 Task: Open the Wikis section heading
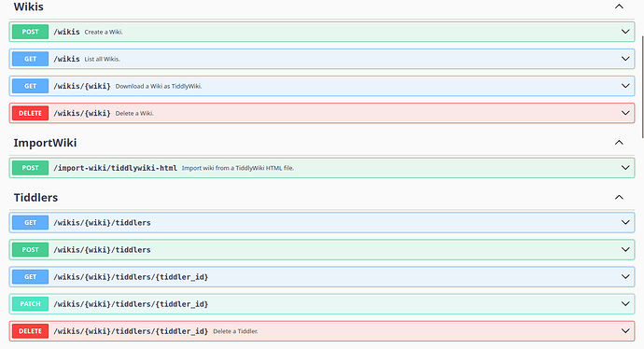(28, 7)
